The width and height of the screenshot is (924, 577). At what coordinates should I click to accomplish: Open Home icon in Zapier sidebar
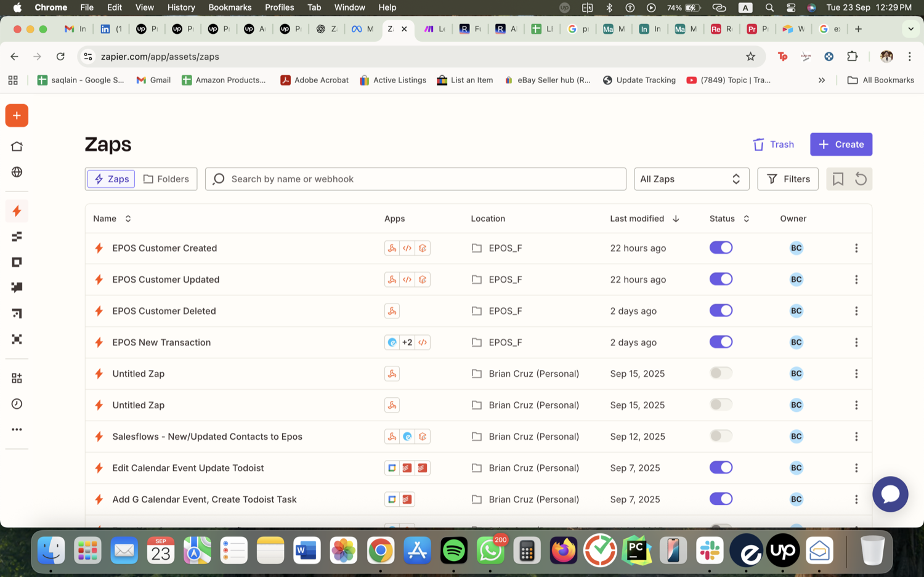click(17, 147)
